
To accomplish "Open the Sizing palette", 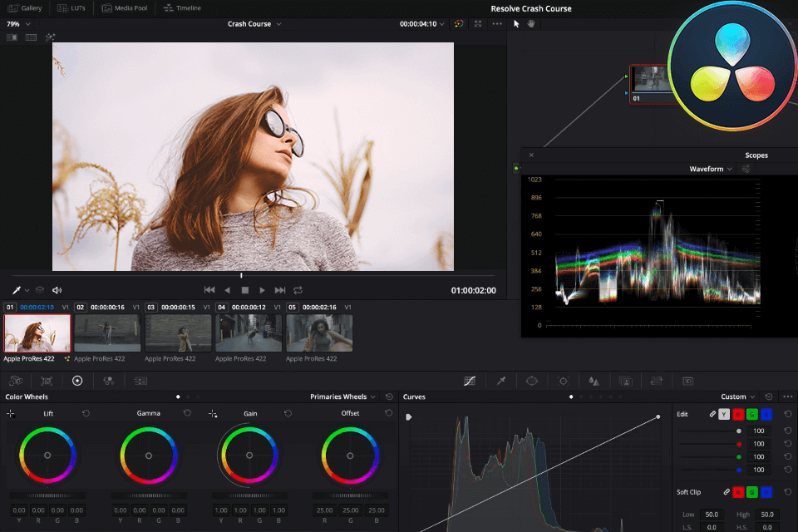I will tap(657, 381).
